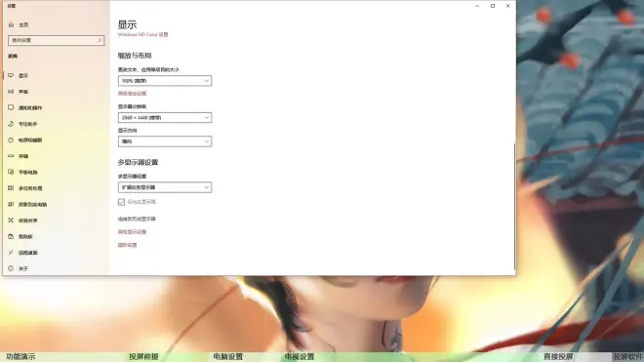Select the 显示 monitor icon in sidebar

11,75
